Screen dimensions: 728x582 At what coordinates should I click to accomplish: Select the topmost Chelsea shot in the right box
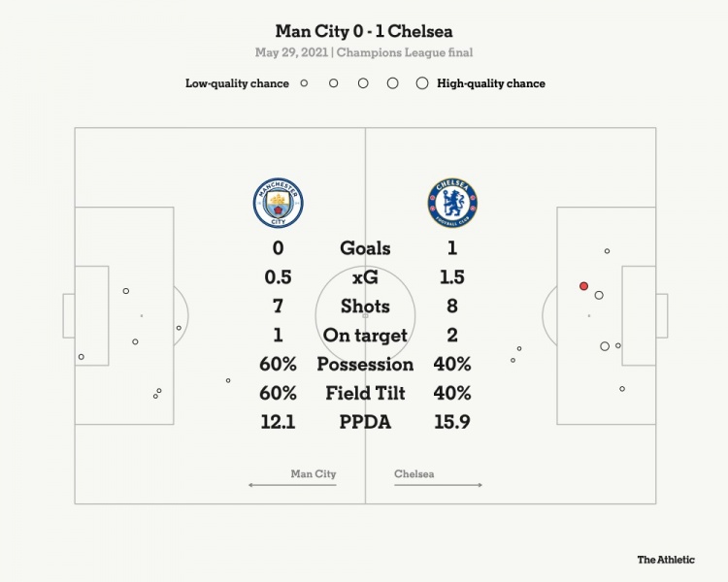coord(607,250)
